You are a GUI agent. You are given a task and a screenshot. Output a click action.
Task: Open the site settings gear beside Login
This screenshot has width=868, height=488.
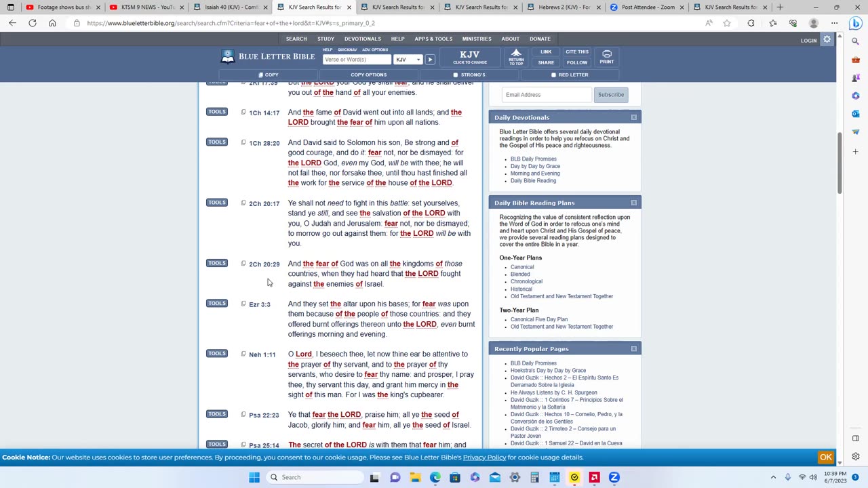pos(827,39)
